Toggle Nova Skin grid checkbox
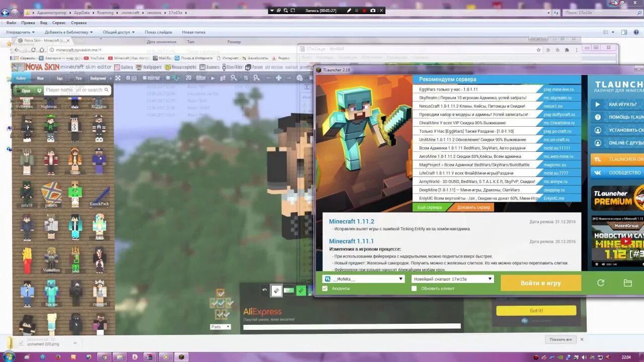Screen dimensions: 644x362 [x=128, y=78]
